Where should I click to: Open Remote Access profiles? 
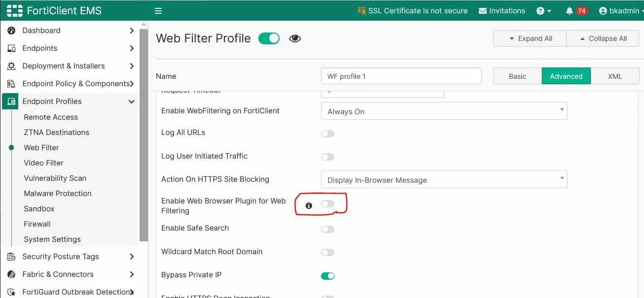51,117
